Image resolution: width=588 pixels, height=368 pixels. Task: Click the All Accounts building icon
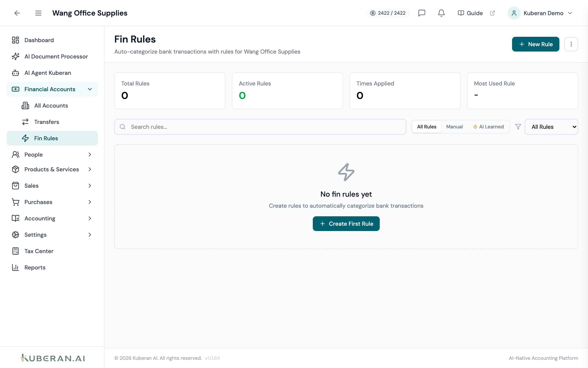tap(25, 105)
